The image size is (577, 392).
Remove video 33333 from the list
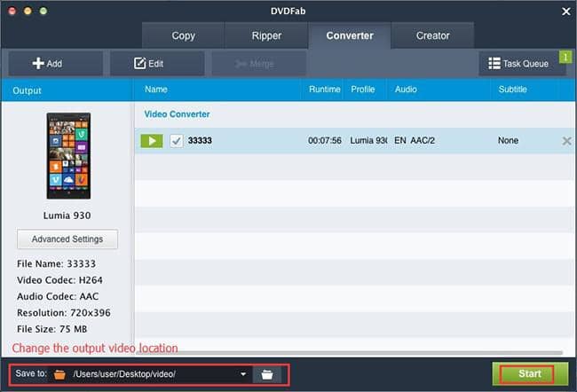point(566,141)
